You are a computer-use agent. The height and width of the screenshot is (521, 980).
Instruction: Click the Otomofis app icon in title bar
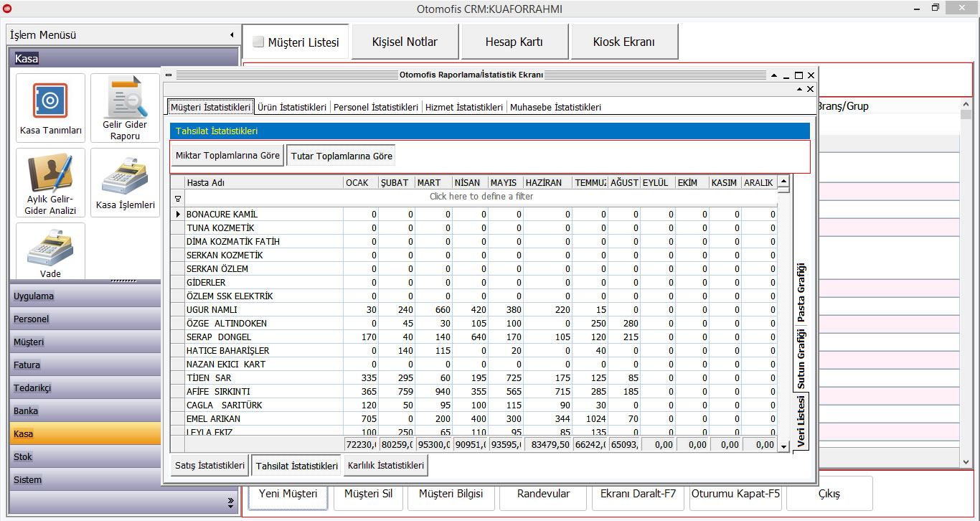[x=8, y=9]
